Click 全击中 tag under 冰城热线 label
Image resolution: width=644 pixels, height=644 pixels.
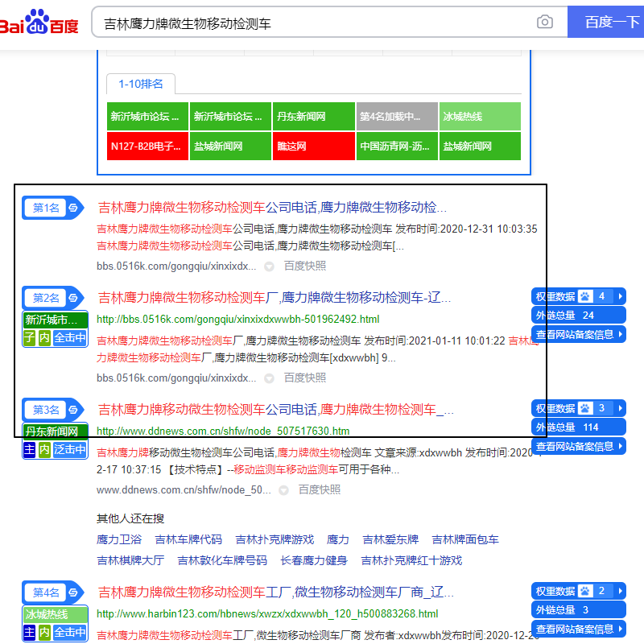coord(70,632)
